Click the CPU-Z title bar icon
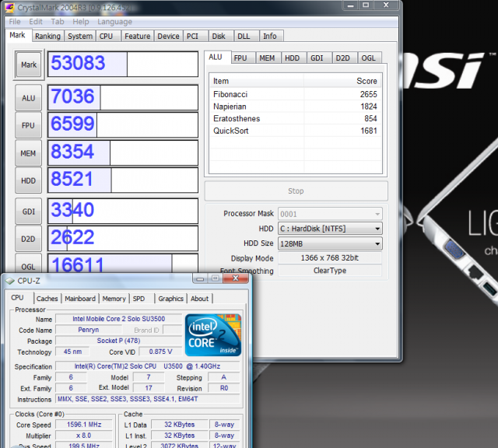The width and height of the screenshot is (498, 448). click(10, 281)
